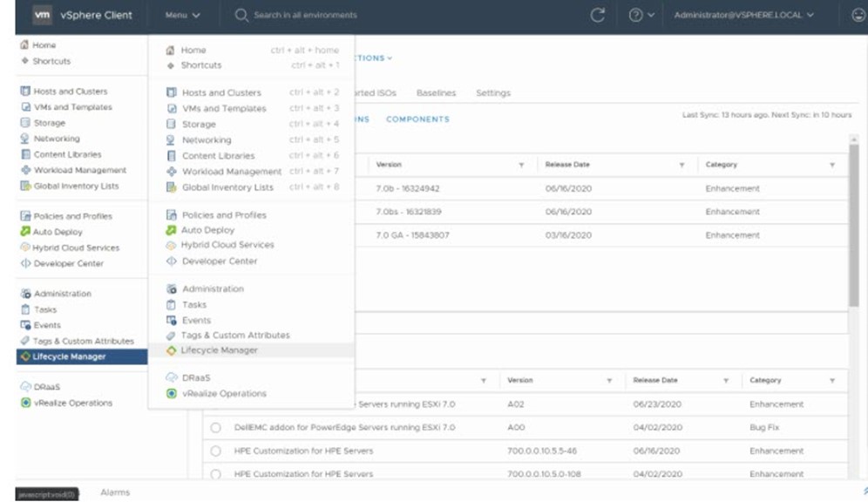Click the Administration sidebar icon

click(x=25, y=294)
